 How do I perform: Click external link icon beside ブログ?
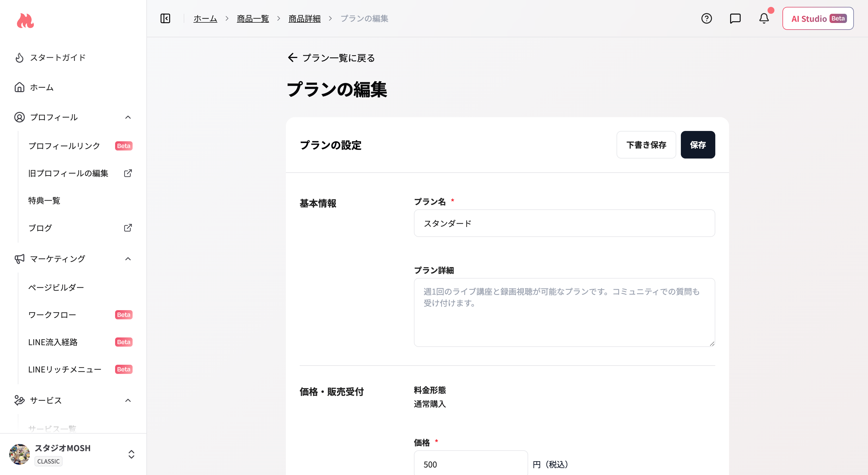[128, 228]
